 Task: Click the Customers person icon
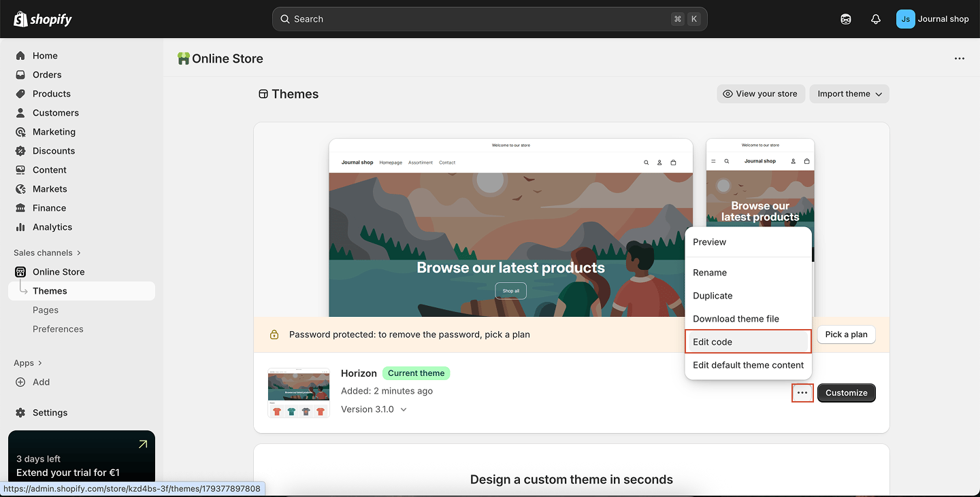20,113
